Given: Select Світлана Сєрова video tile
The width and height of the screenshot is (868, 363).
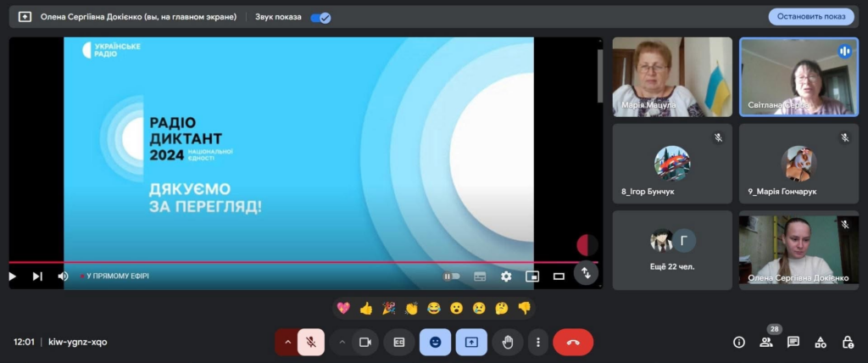Looking at the screenshot, I should (798, 77).
